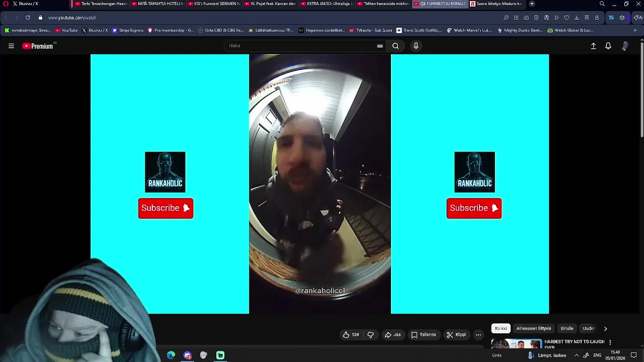The width and height of the screenshot is (644, 362).
Task: Open the Opera menu logo
Action: point(6,4)
